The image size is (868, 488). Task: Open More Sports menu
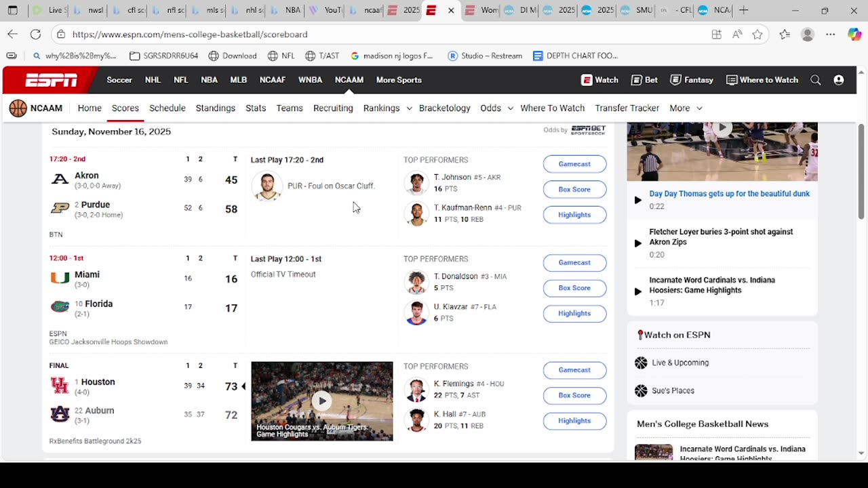(x=399, y=80)
